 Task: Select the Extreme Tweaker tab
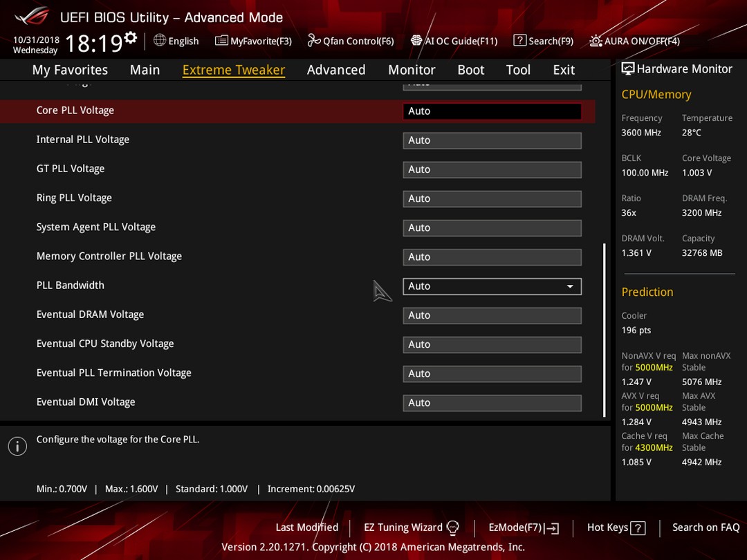234,70
